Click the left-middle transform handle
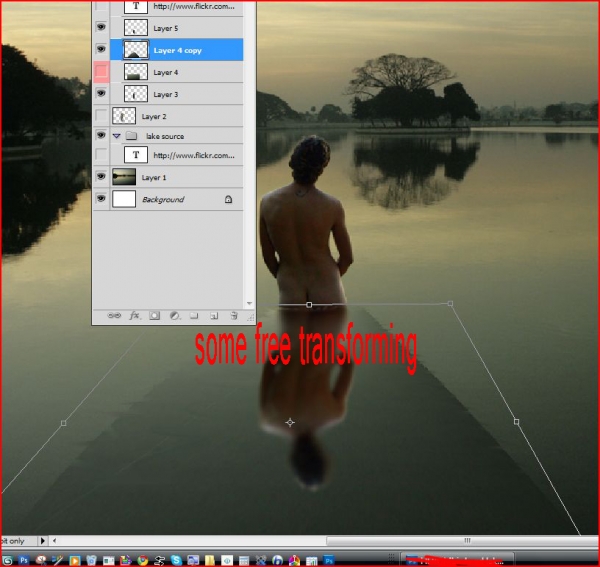The image size is (600, 567). 64,423
